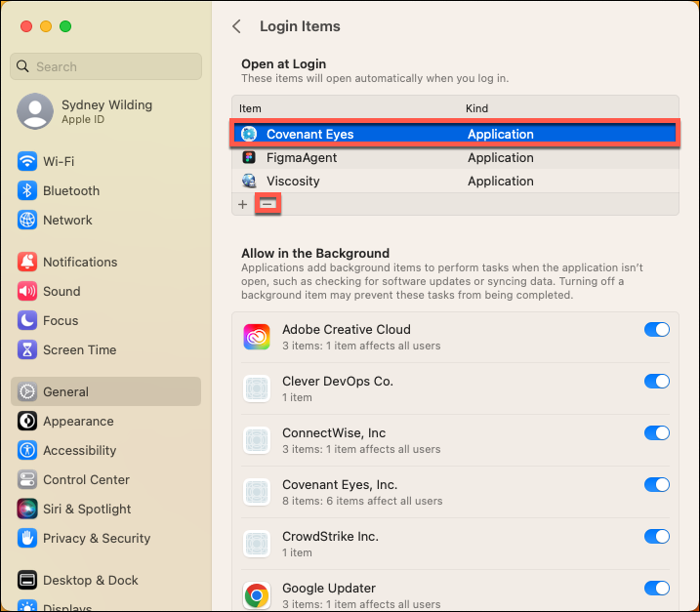The height and width of the screenshot is (612, 700).
Task: Select the Covenant Eyes login item row
Action: click(455, 134)
